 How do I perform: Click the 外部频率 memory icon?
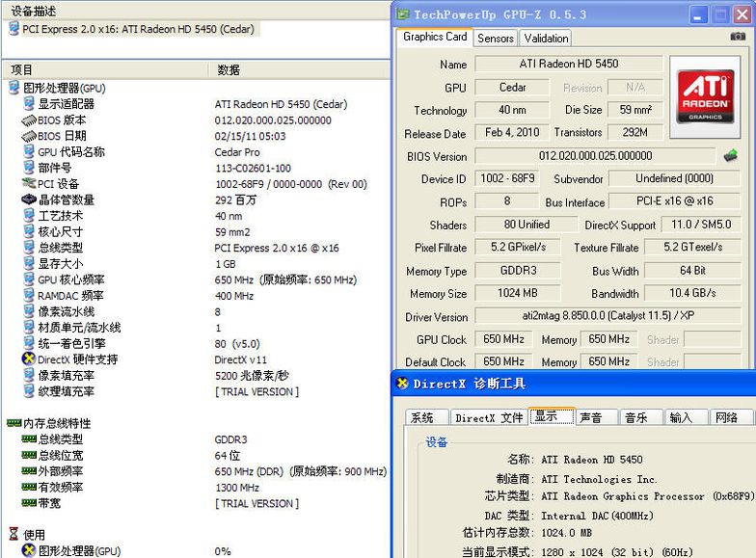coord(29,470)
